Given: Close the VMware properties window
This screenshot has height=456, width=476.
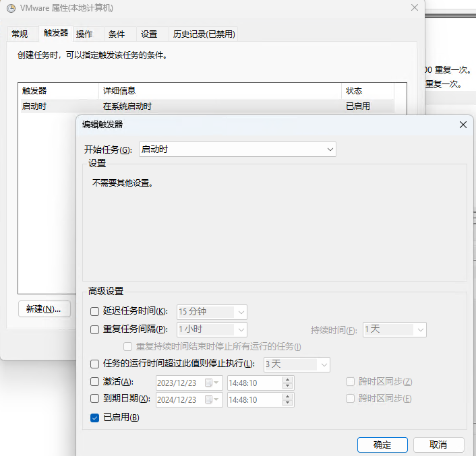Looking at the screenshot, I should coord(413,8).
